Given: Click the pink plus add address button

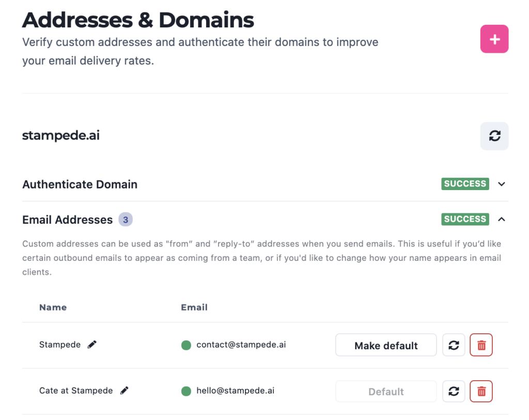Looking at the screenshot, I should pos(494,39).
